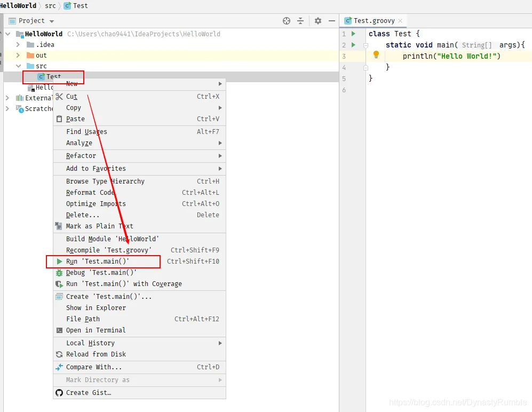Collapse the src folder node

(18, 66)
